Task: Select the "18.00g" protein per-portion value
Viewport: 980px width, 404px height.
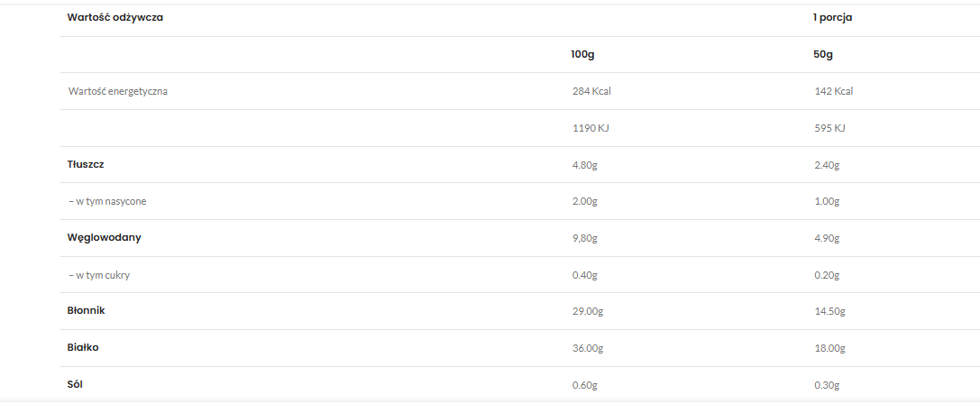Action: coord(829,348)
